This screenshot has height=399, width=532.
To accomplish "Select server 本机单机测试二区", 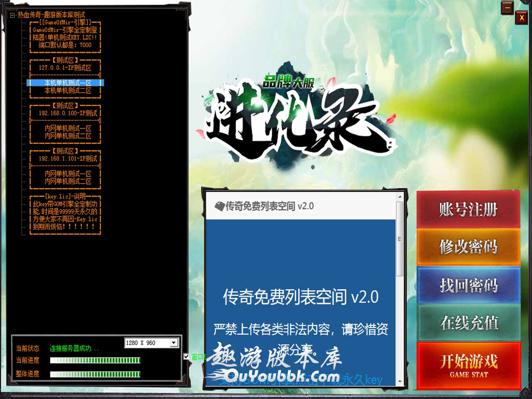I will [67, 91].
